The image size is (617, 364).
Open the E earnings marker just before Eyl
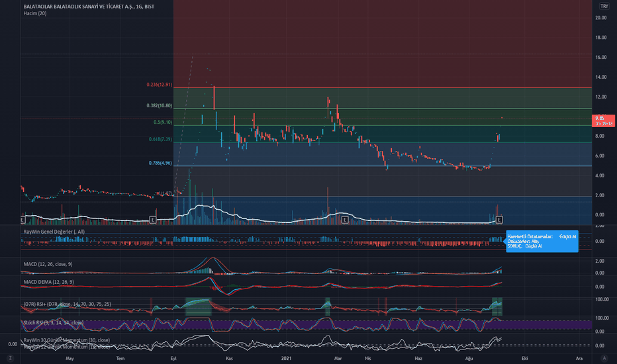[x=153, y=220]
